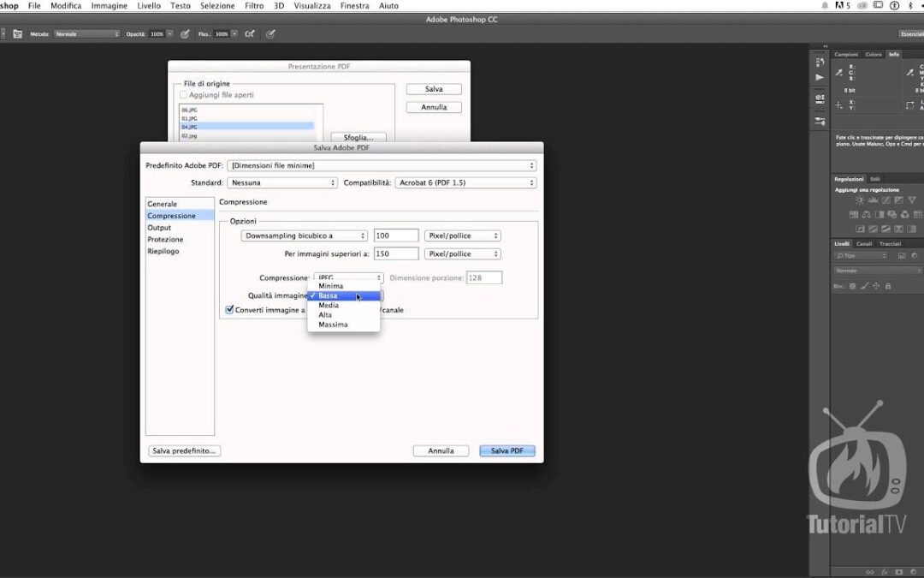The height and width of the screenshot is (578, 924).
Task: Switch to the Canali tab
Action: click(864, 243)
